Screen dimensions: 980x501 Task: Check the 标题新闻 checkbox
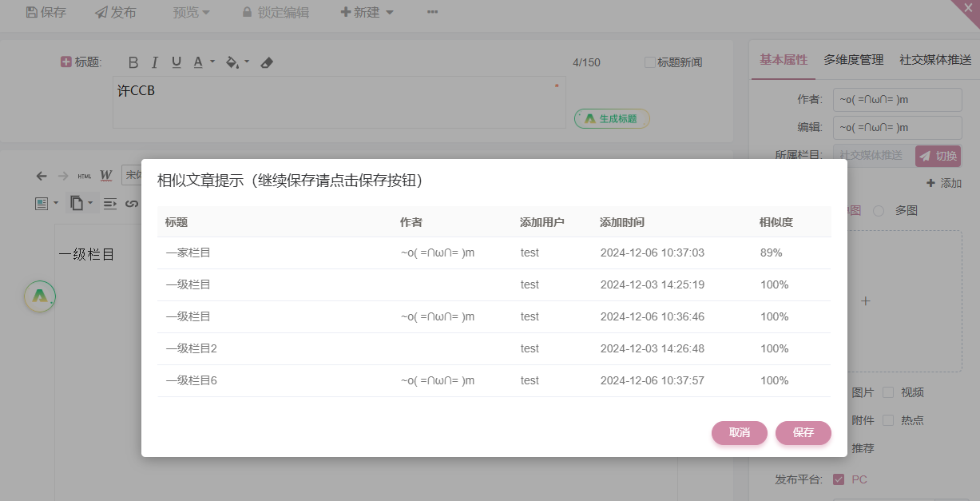pos(649,62)
